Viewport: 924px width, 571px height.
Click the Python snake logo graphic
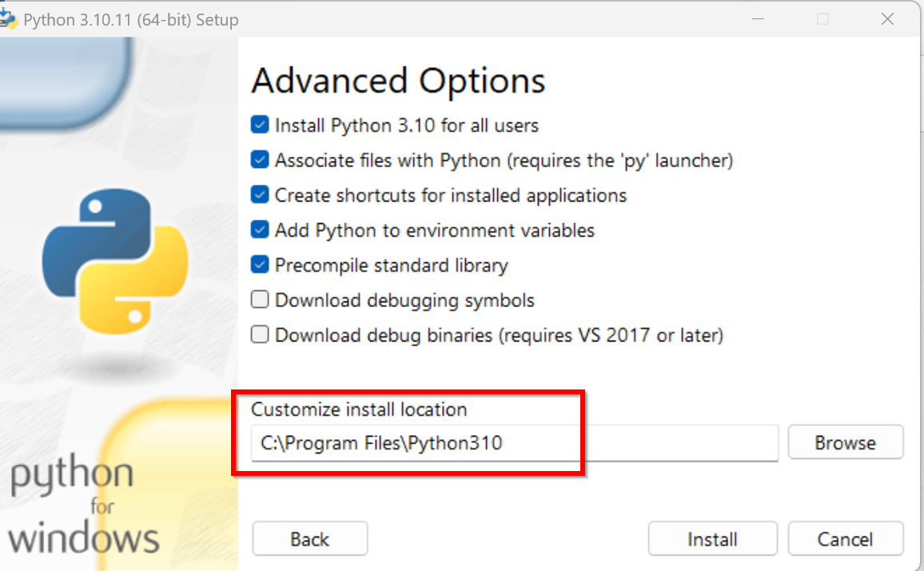coord(115,262)
